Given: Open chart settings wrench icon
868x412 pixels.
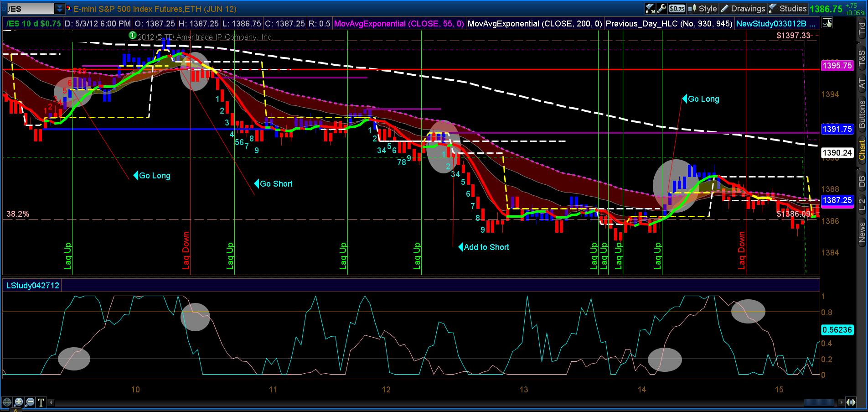Looking at the screenshot, I should pos(662,8).
